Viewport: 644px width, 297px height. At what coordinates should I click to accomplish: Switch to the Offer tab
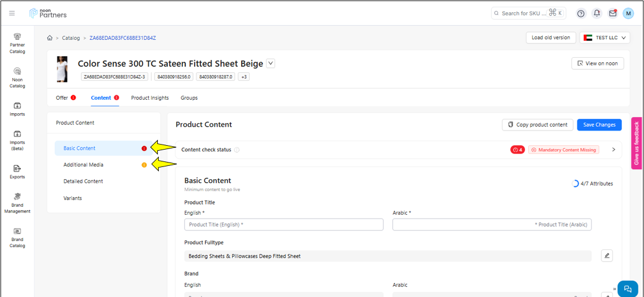coord(62,98)
